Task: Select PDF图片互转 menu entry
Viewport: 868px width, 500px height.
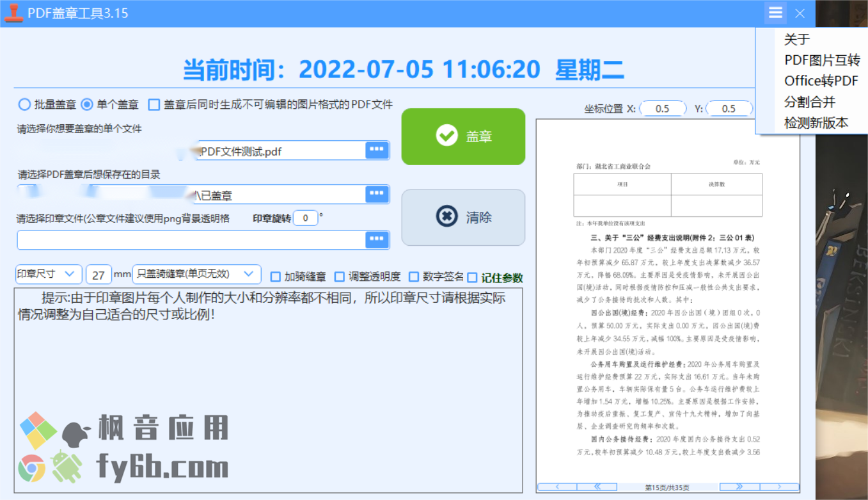Action: (822, 60)
